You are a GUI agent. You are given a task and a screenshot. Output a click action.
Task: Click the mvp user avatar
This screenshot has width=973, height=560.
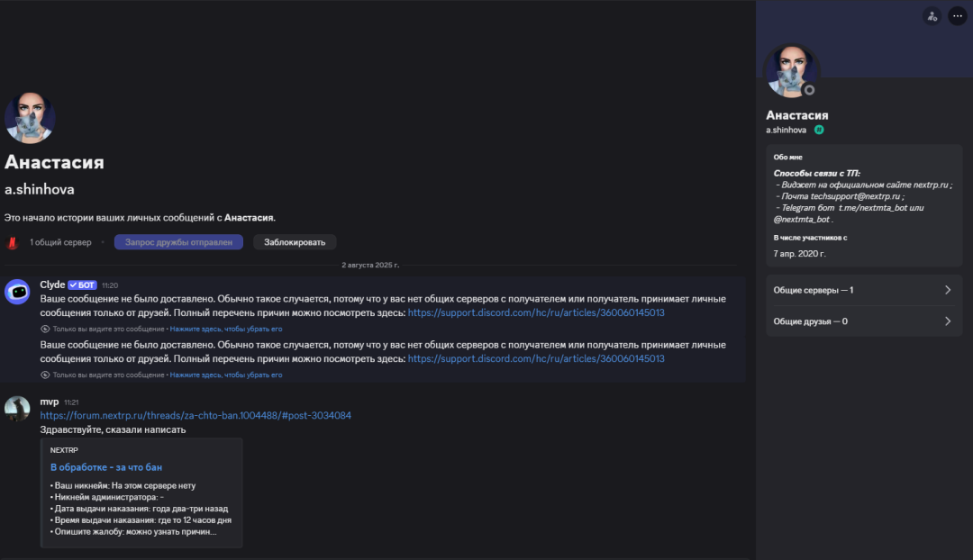(x=17, y=409)
